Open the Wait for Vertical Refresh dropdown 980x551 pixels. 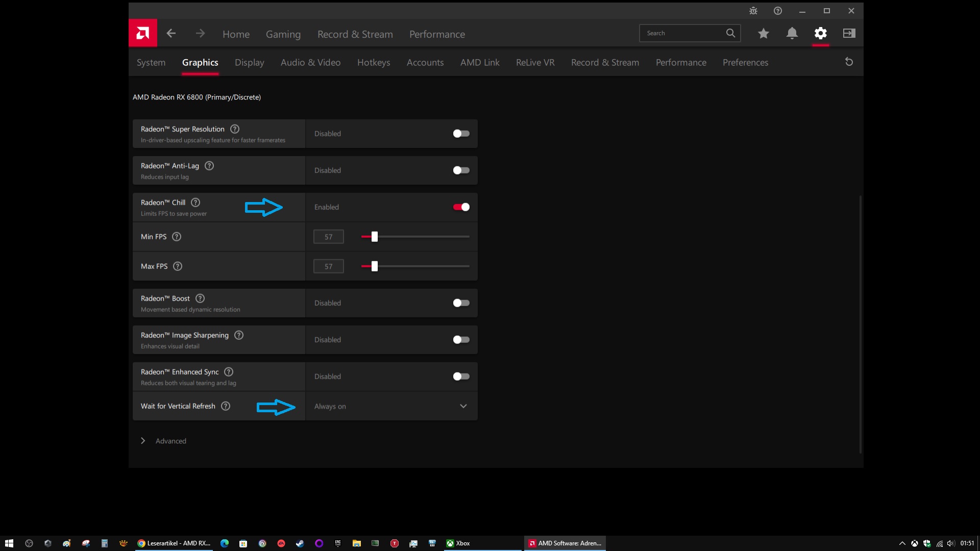coord(463,406)
